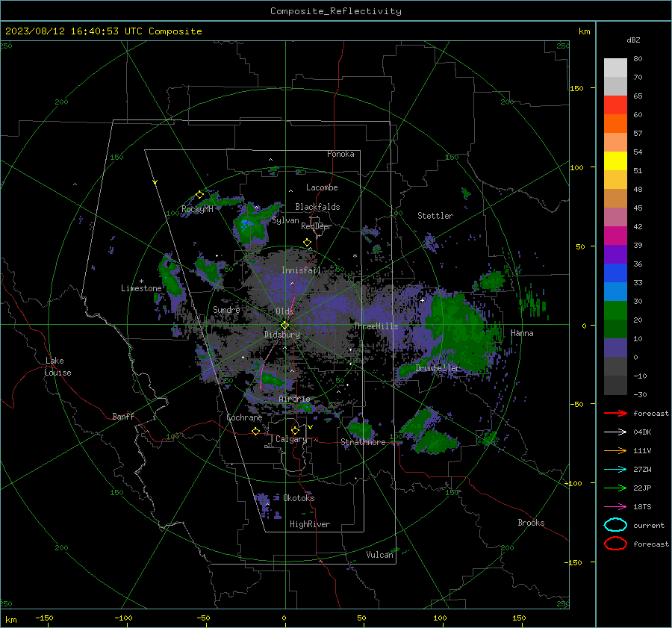Click the magenta 18TS arrow in legend

click(615, 507)
